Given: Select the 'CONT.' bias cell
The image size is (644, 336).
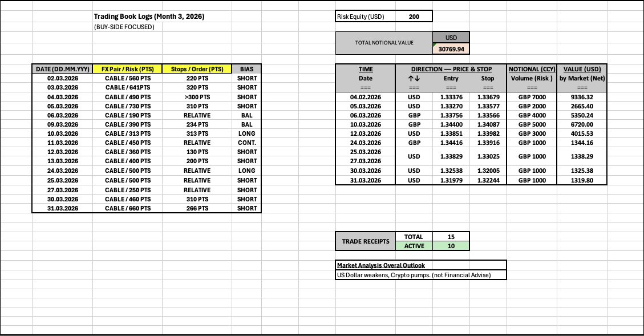Looking at the screenshot, I should [247, 143].
